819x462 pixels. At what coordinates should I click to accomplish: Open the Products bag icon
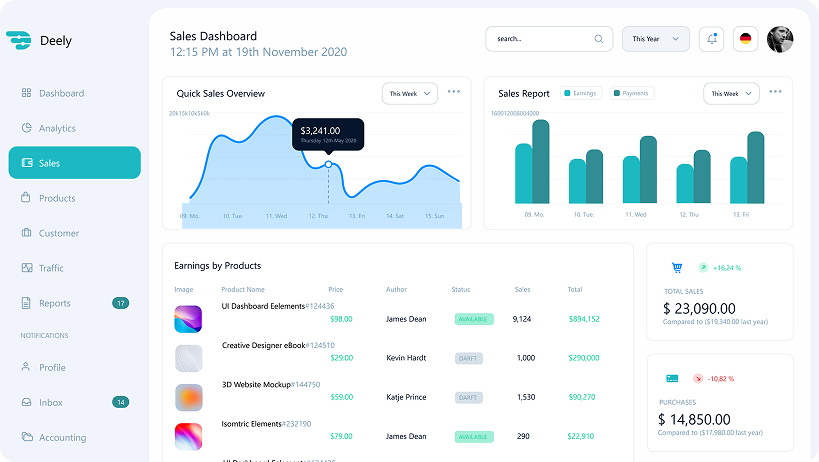[26, 197]
